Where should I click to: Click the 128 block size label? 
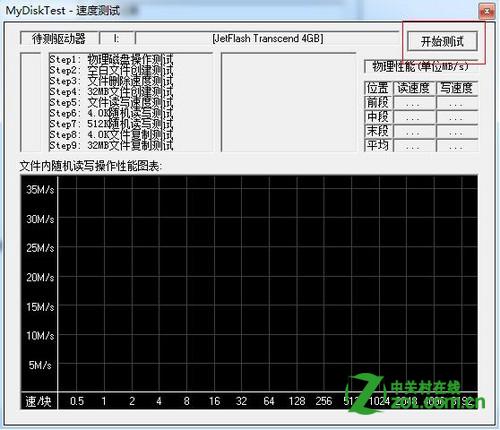297,401
